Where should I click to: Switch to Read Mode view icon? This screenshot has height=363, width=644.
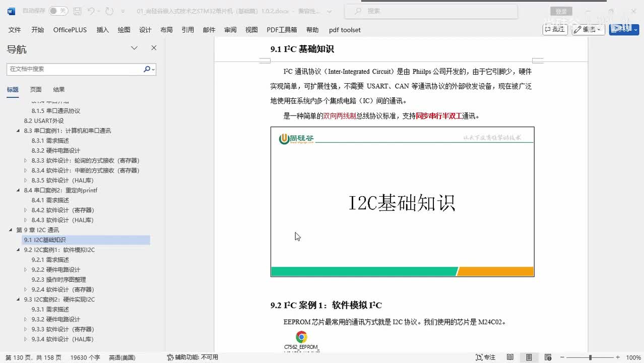coord(510,357)
